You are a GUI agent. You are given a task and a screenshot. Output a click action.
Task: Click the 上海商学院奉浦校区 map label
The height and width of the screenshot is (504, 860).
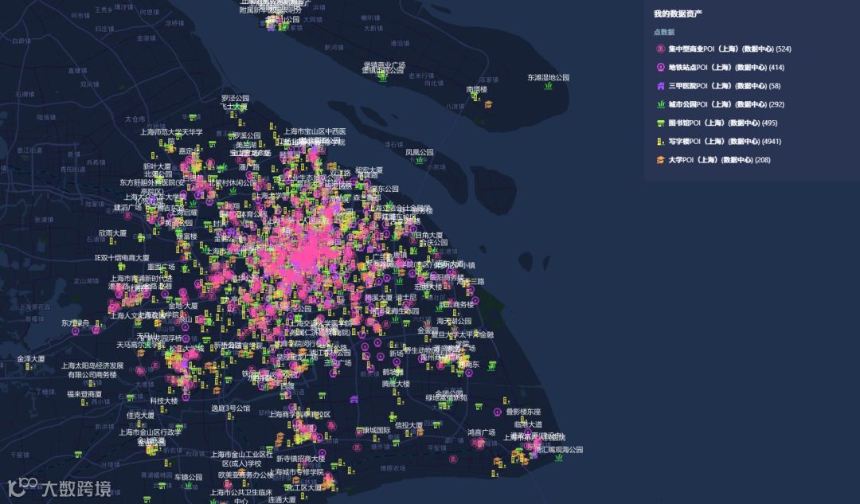point(299,415)
